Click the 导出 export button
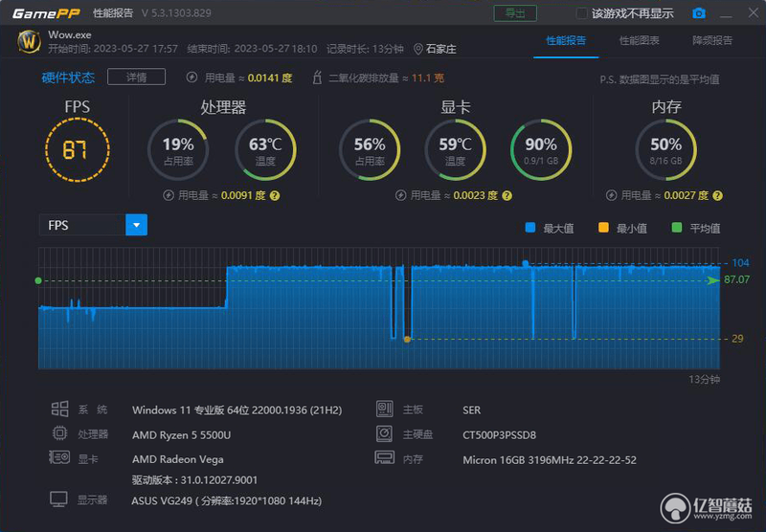This screenshot has width=766, height=532. click(515, 13)
